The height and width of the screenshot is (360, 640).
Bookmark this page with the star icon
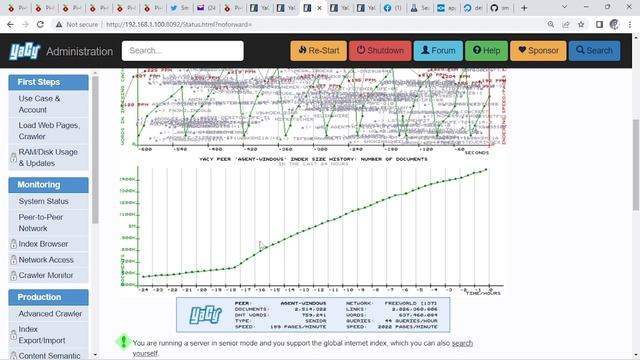(581, 24)
